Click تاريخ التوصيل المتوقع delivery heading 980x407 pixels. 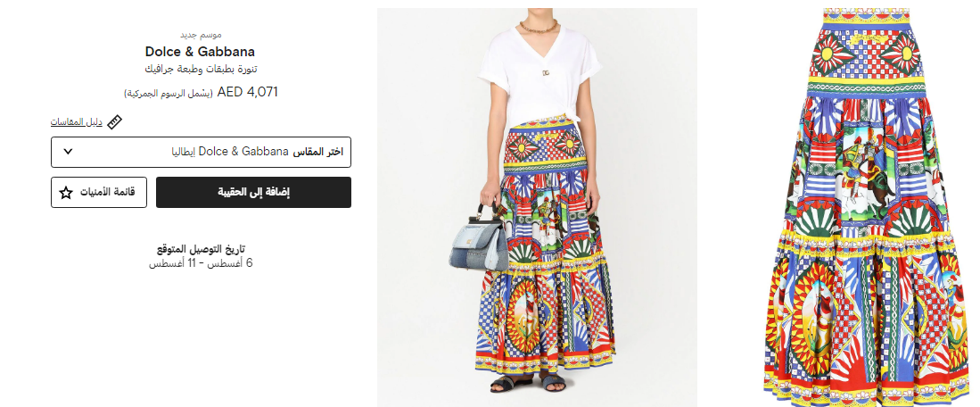(201, 249)
